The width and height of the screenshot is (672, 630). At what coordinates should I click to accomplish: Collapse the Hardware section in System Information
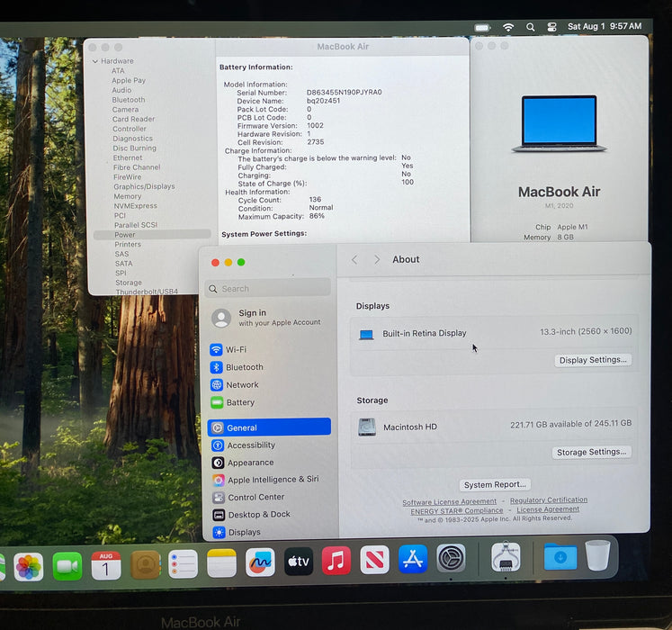(95, 61)
